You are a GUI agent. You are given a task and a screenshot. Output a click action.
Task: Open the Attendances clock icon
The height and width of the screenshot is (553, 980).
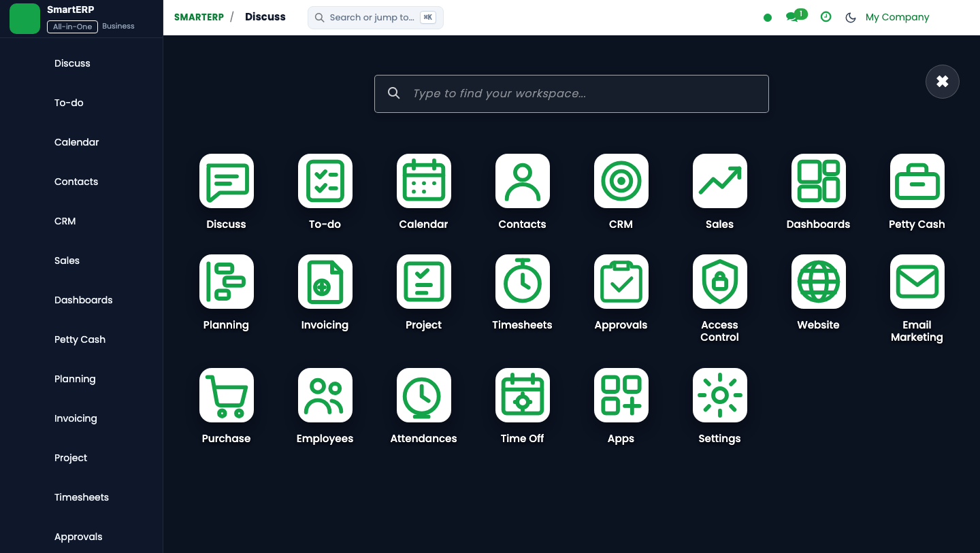[x=424, y=395]
